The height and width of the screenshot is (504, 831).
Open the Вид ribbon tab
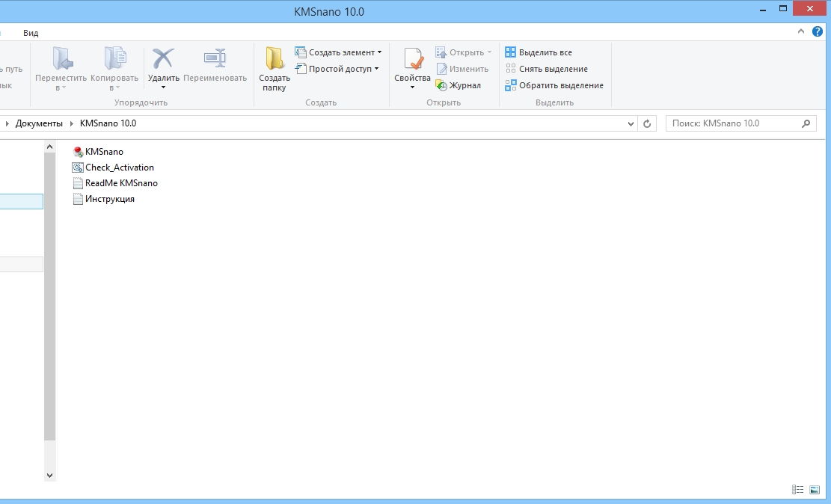[x=31, y=33]
